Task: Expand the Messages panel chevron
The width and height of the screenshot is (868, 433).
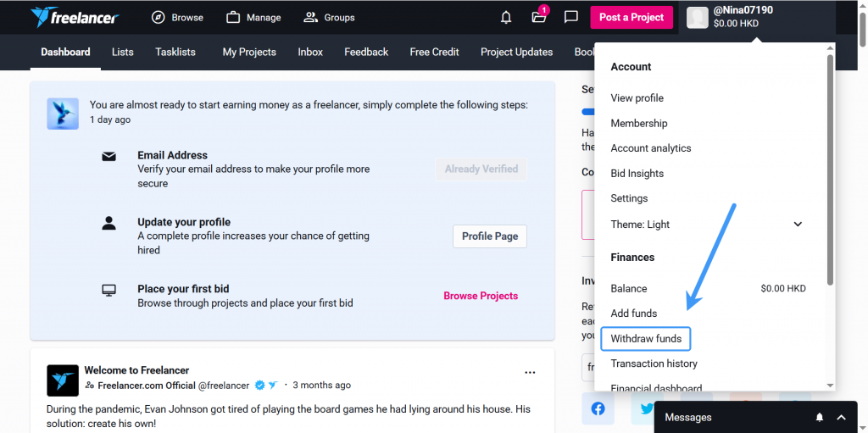Action: pos(841,417)
